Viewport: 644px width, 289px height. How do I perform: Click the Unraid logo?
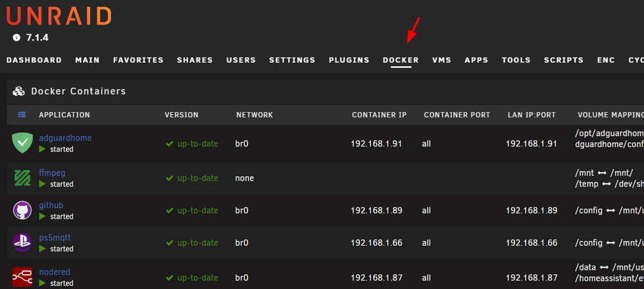(x=59, y=16)
